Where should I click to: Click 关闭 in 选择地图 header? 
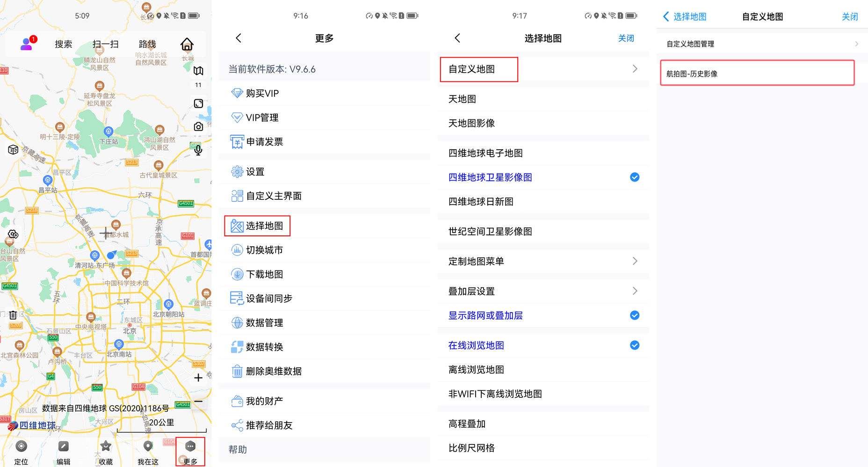click(626, 38)
